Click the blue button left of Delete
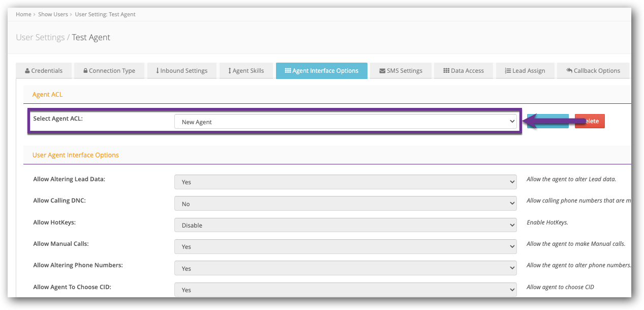 point(547,121)
